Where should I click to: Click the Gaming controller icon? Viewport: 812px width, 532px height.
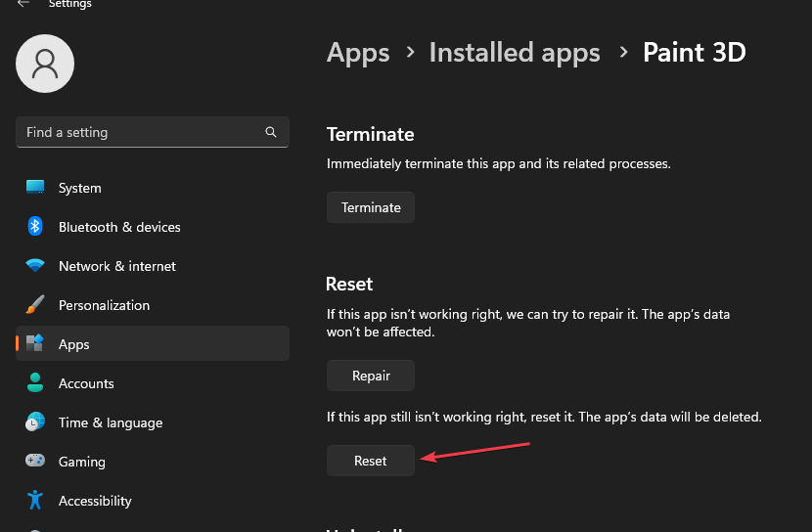[x=35, y=460]
